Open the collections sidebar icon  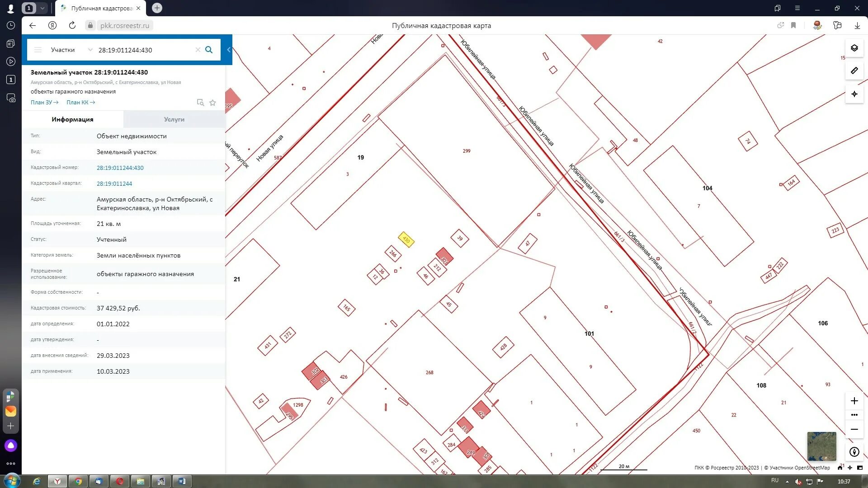point(11,43)
